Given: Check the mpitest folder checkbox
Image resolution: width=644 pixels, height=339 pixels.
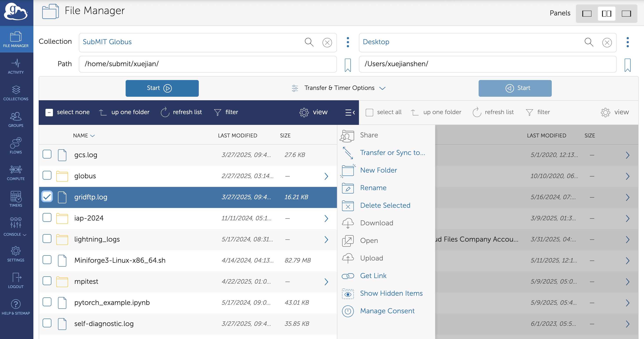Looking at the screenshot, I should 47,281.
